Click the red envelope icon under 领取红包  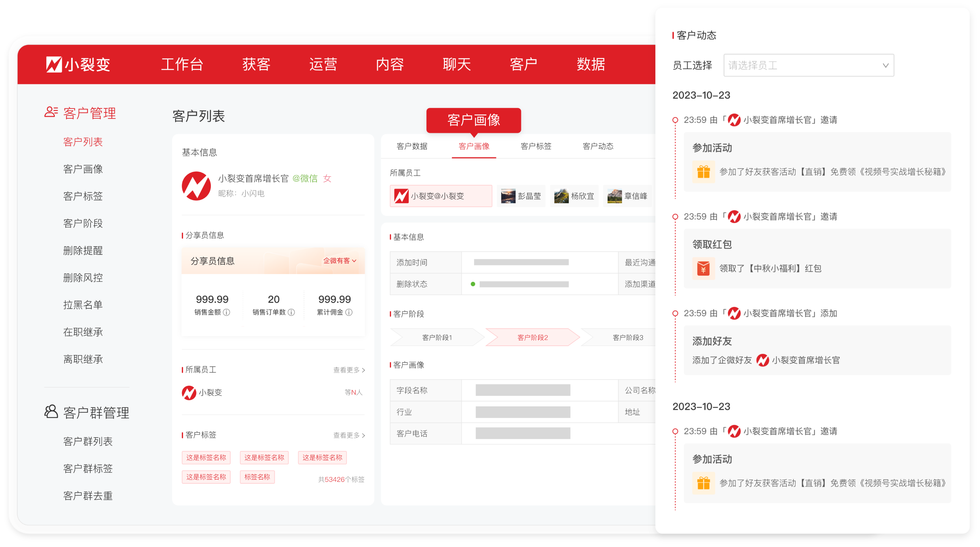click(x=703, y=268)
